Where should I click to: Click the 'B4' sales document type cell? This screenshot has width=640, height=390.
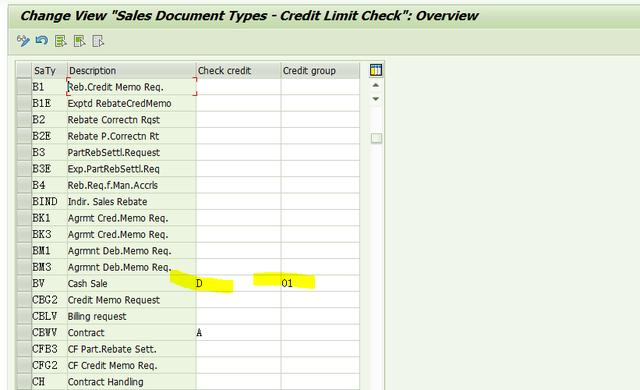pyautogui.click(x=49, y=185)
